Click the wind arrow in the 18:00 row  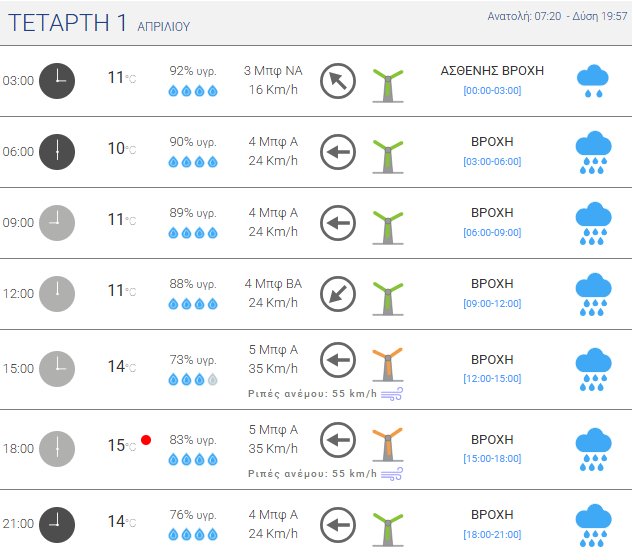click(x=338, y=440)
